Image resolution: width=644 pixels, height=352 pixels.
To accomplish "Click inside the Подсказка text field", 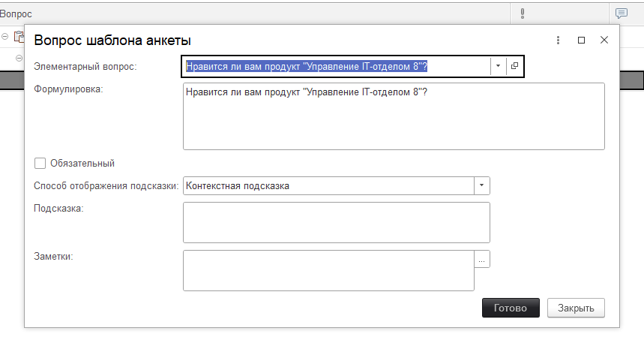I will (x=336, y=222).
